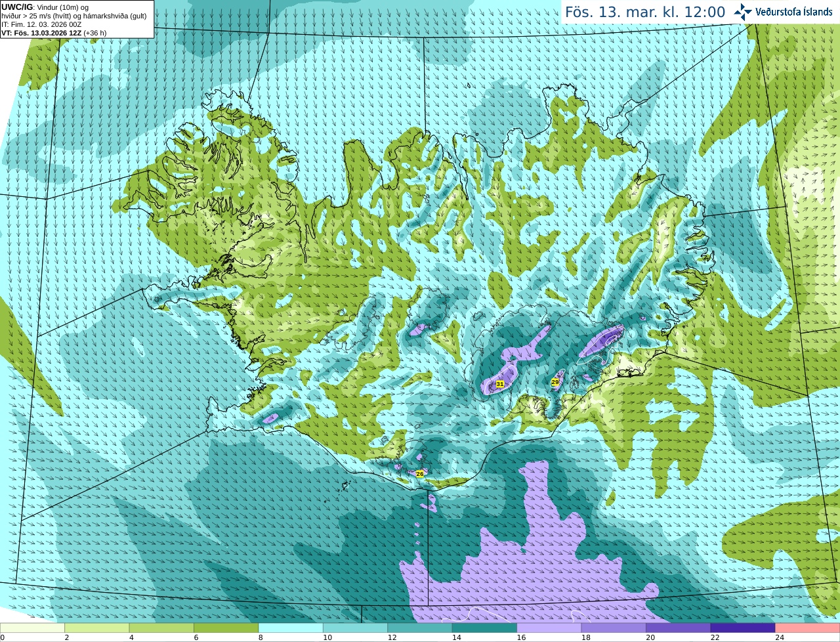This screenshot has height=642, width=840.
Task: Pick the pink above-24 m/s swatch
Action: (808, 628)
